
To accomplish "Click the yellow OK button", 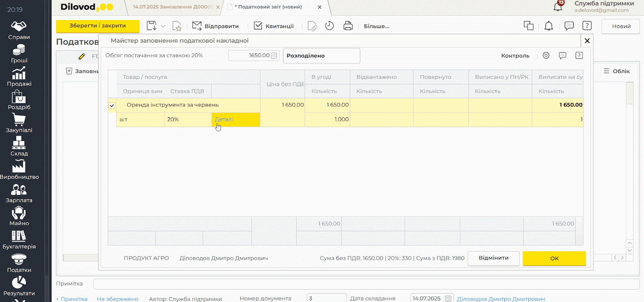I will click(x=554, y=258).
